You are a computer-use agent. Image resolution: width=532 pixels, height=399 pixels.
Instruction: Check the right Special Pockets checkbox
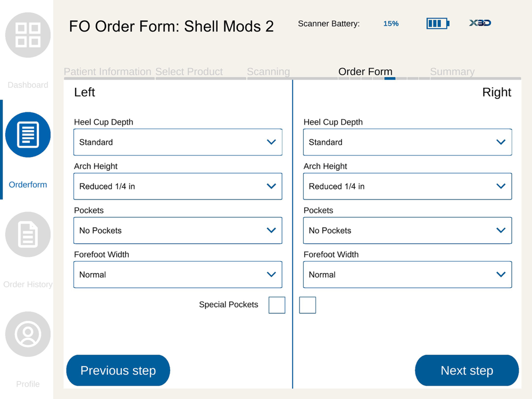click(x=307, y=305)
